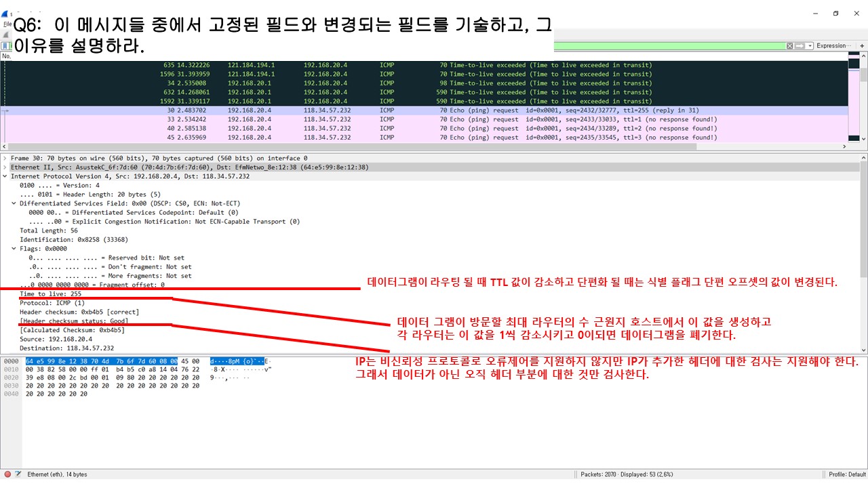
Task: Open the Expression… filter builder
Action: (x=833, y=45)
